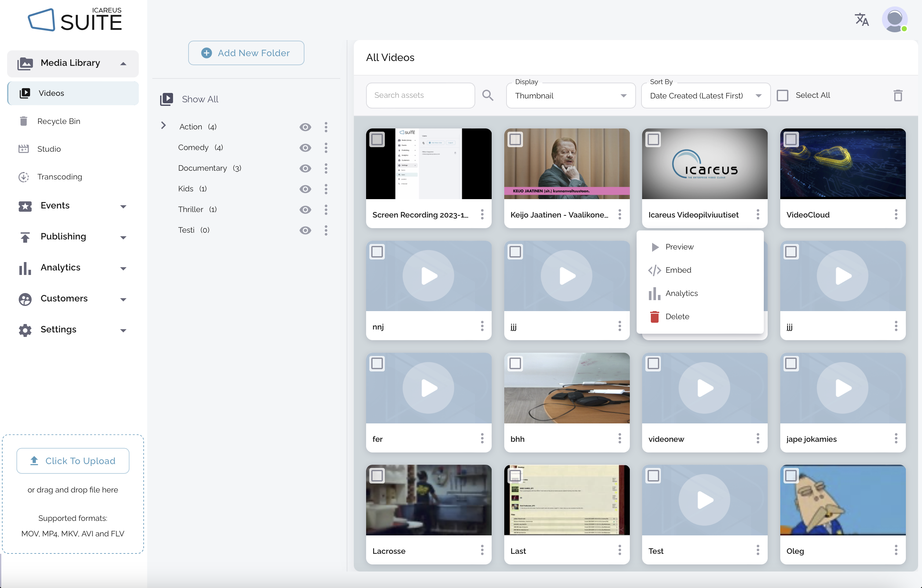Image resolution: width=922 pixels, height=588 pixels.
Task: Click the Add New Folder button
Action: [246, 53]
